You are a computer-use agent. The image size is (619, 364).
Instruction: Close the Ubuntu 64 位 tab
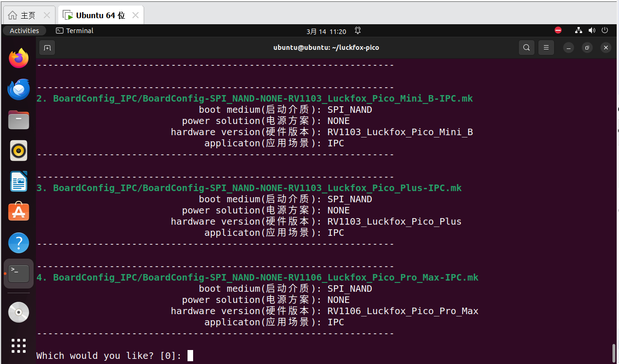pos(135,15)
